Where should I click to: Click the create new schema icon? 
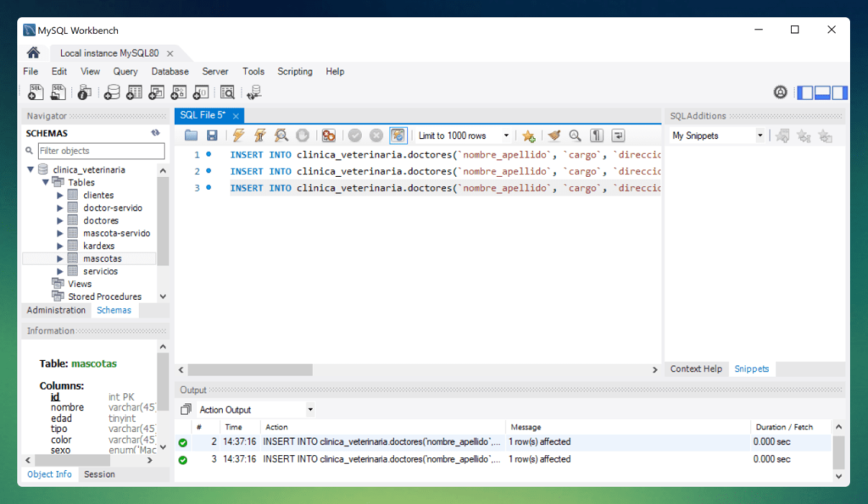click(112, 92)
